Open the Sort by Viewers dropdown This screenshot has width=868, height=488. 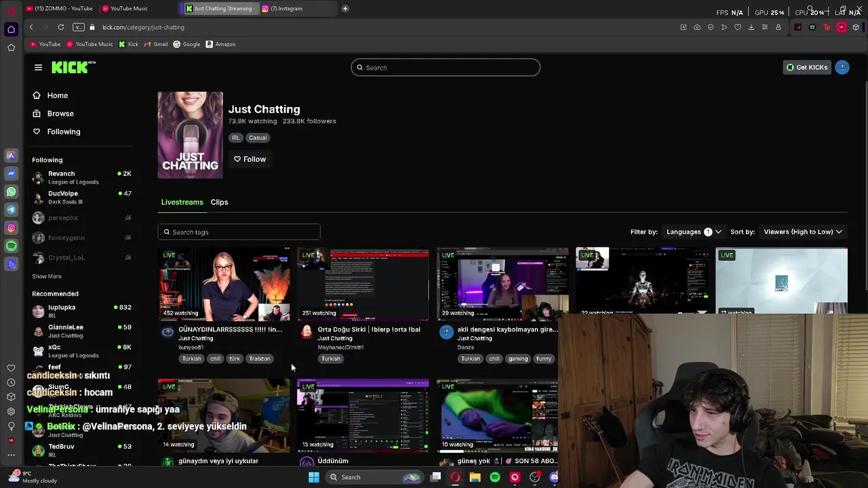[x=803, y=232]
